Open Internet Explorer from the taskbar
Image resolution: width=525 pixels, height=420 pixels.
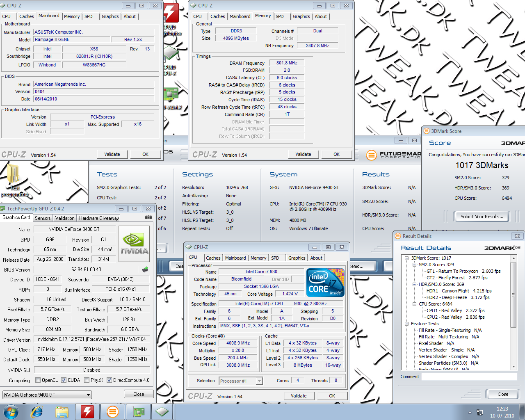(x=37, y=412)
